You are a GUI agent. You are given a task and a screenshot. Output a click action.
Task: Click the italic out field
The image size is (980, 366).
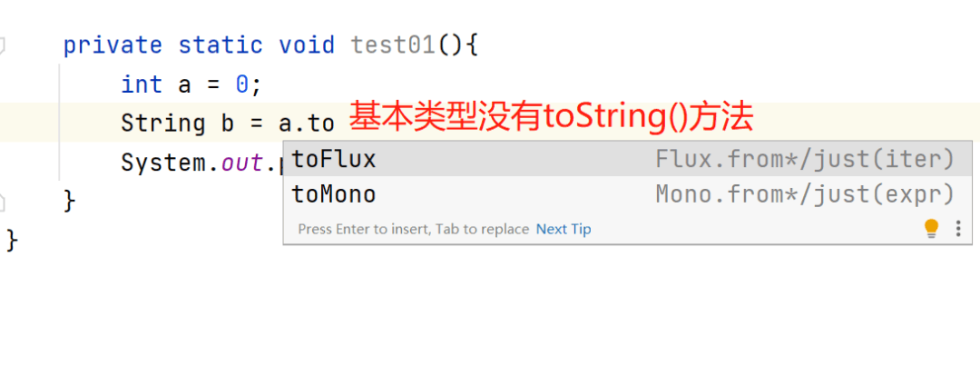coord(241,163)
